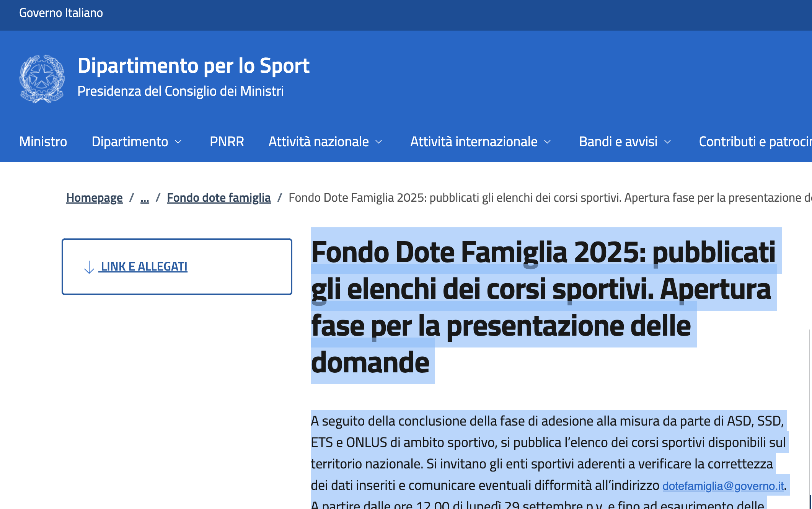The image size is (812, 509).
Task: Open Fondo dote famiglia breadcrumb link
Action: [218, 197]
